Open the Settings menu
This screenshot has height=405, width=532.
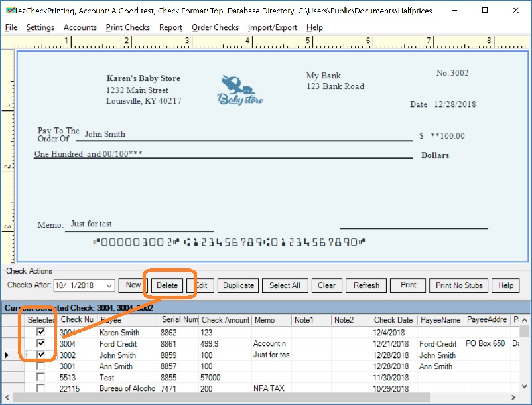click(40, 27)
